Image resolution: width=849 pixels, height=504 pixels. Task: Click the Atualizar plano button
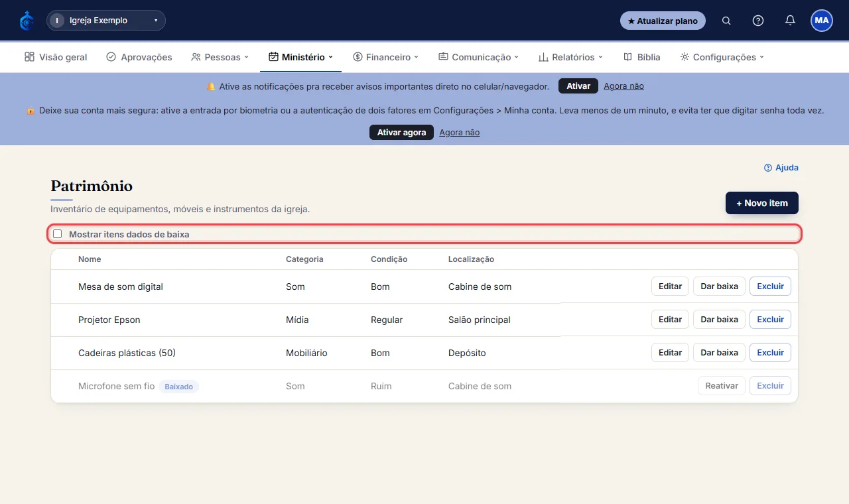pyautogui.click(x=663, y=21)
